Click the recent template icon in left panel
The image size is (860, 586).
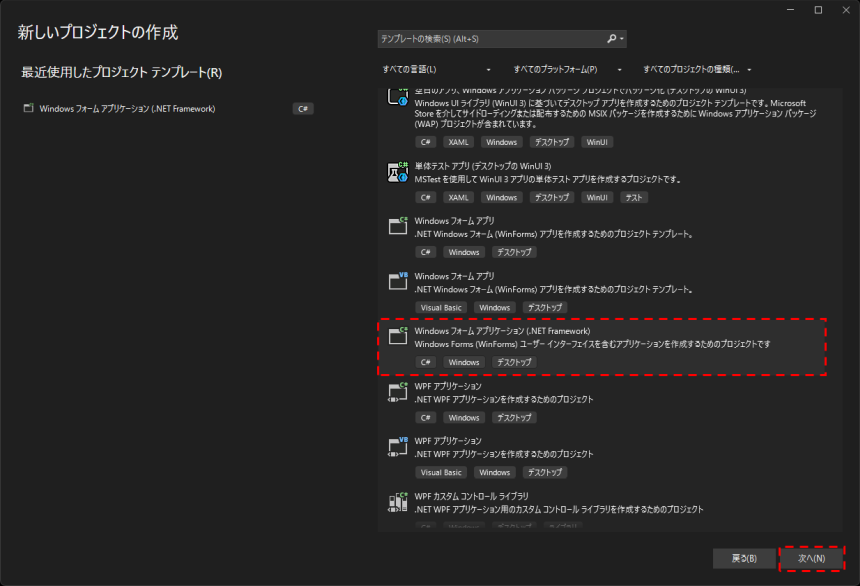pos(28,108)
